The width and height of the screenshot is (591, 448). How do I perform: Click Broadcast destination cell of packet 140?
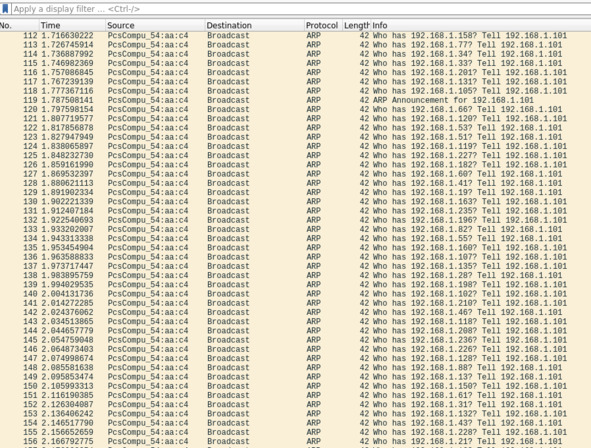[x=228, y=294]
